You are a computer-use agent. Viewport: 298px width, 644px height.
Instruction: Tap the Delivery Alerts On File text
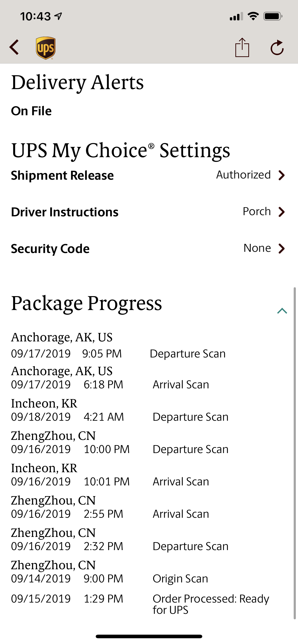tap(31, 111)
